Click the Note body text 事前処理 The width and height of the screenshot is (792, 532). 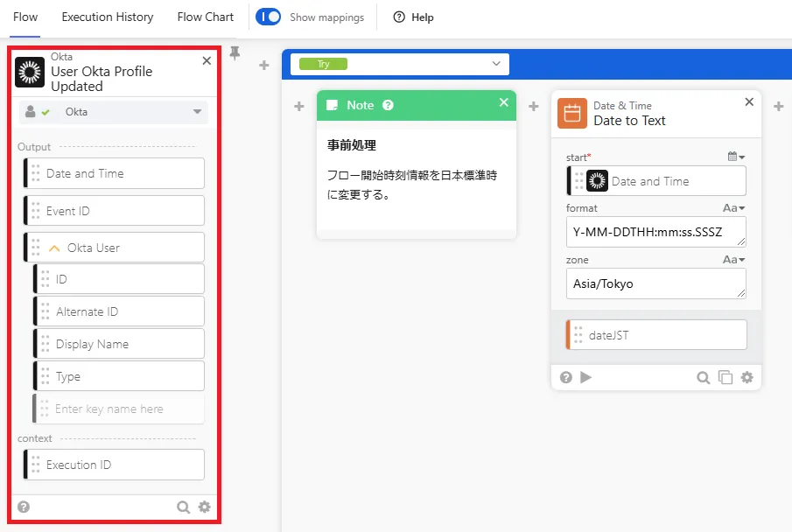point(352,145)
